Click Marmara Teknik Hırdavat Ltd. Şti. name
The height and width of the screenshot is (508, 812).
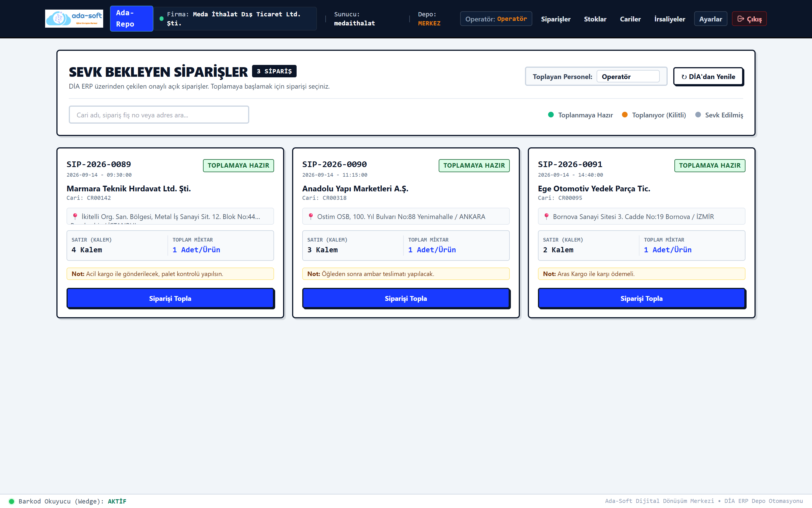pyautogui.click(x=129, y=189)
